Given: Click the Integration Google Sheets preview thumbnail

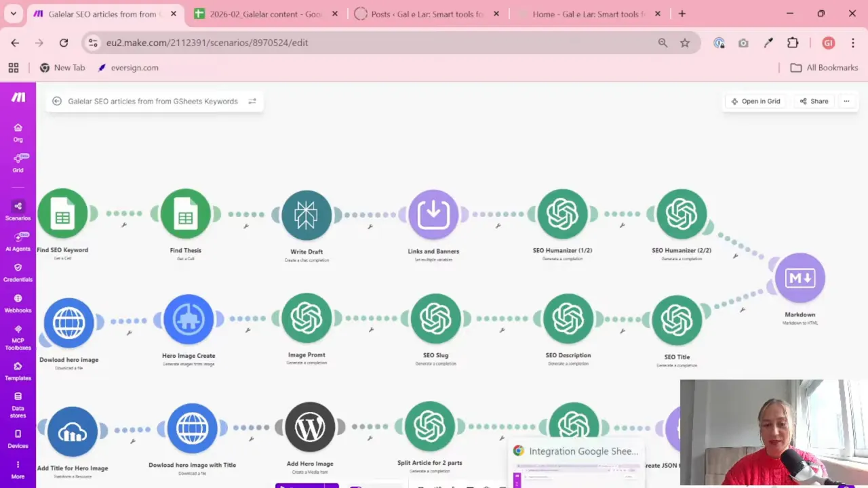Looking at the screenshot, I should (576, 474).
